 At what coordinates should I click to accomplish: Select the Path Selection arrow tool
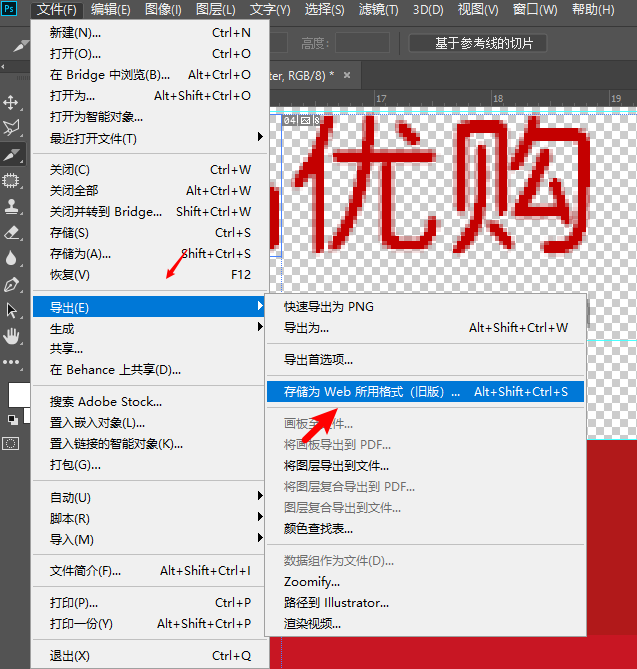tap(11, 311)
